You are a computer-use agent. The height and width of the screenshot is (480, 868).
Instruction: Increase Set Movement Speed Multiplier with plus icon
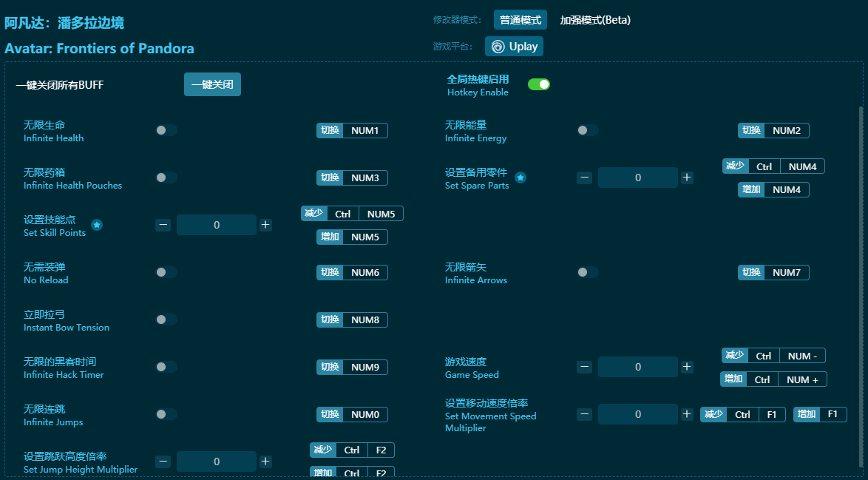click(687, 414)
